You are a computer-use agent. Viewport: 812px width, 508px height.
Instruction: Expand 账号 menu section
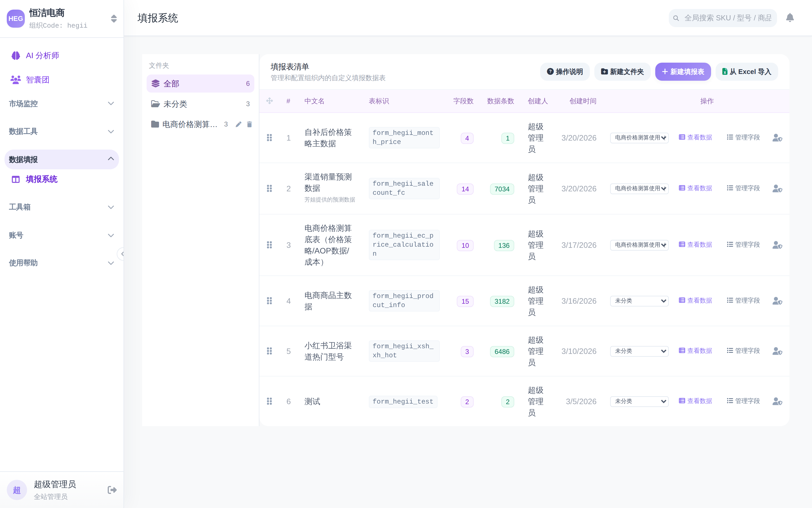(62, 235)
